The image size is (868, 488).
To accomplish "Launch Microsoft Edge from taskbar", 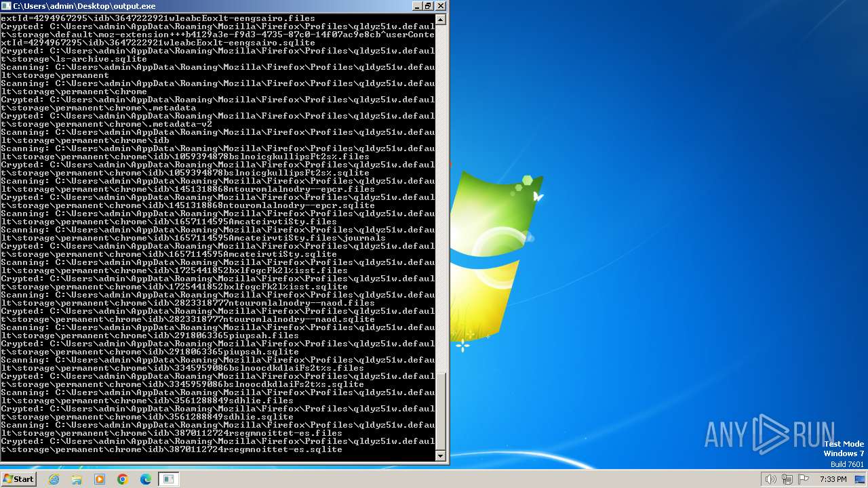I will [146, 479].
